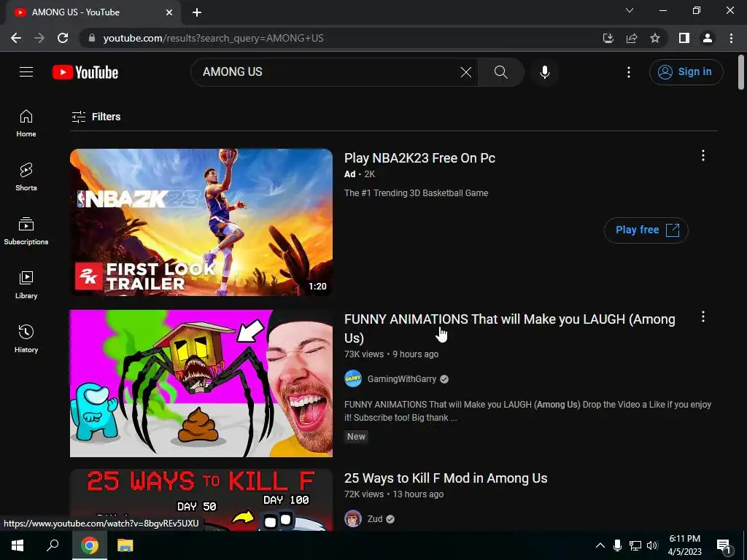Viewport: 747px width, 560px height.
Task: Click the Play free button
Action: tap(646, 230)
